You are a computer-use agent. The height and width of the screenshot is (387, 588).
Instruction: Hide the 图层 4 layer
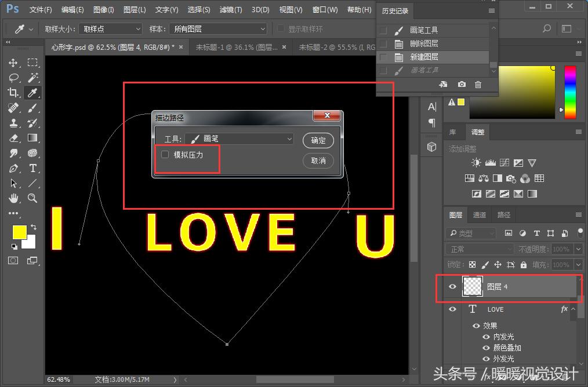click(452, 286)
